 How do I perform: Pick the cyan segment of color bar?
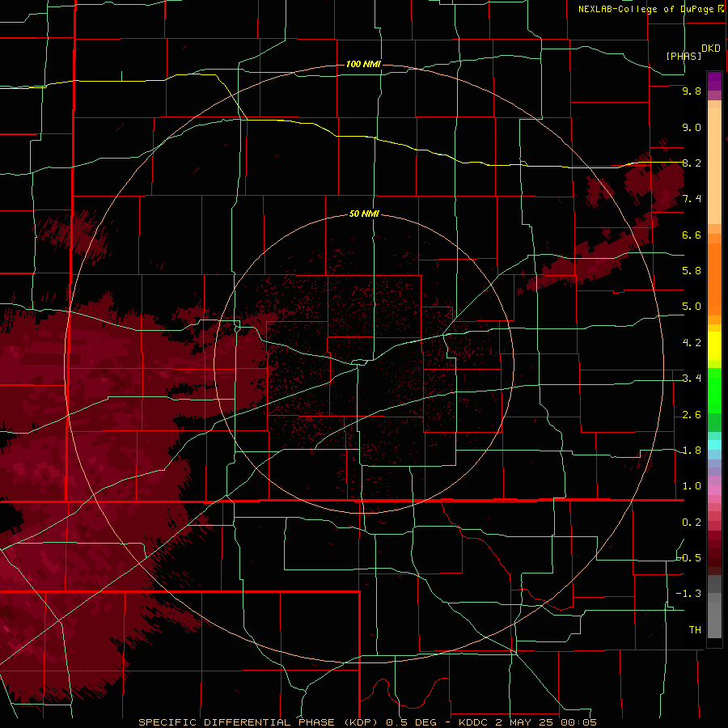click(x=714, y=445)
